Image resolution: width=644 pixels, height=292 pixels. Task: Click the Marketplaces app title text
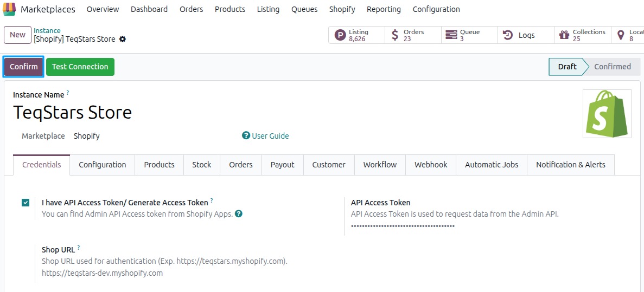(48, 9)
